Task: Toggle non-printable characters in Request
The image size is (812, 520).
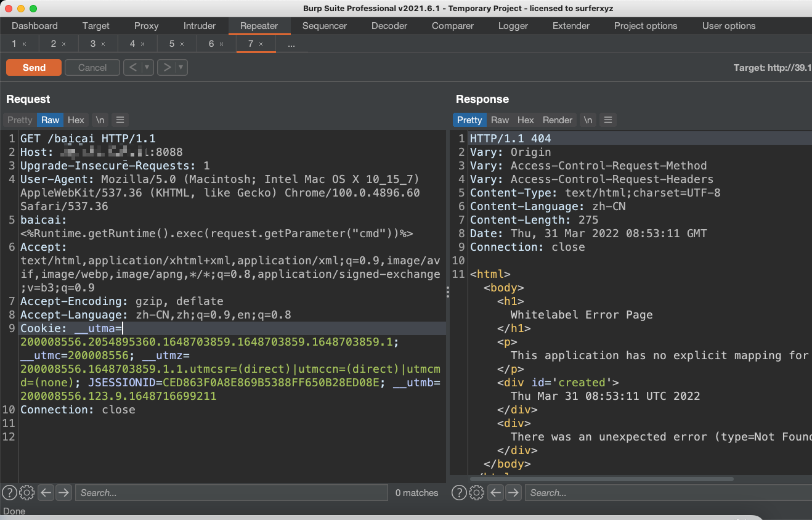Action: click(100, 120)
